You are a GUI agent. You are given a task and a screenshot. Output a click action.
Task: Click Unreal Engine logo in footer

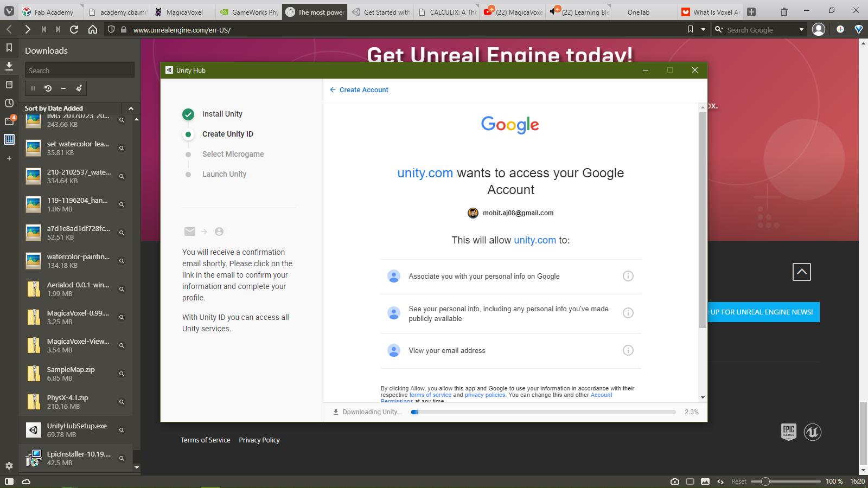click(x=813, y=432)
